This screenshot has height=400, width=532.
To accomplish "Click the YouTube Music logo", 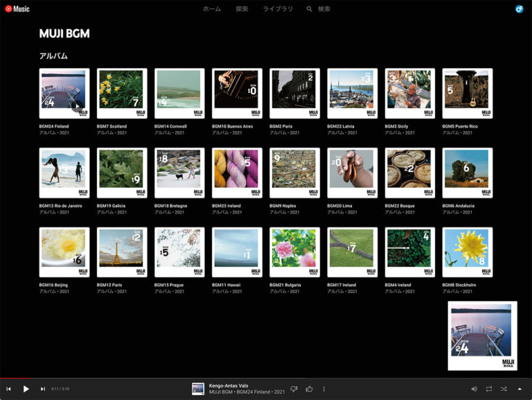I will pyautogui.click(x=17, y=9).
